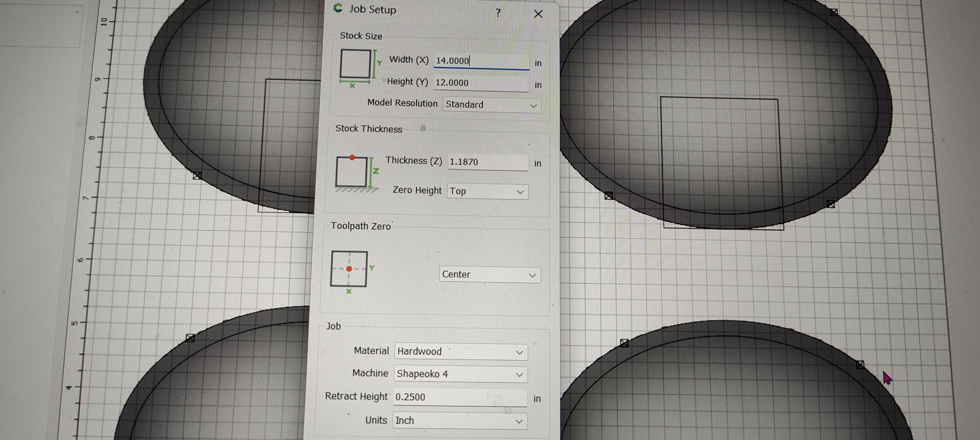Close the Job Setup dialog
980x440 pixels.
pos(538,14)
